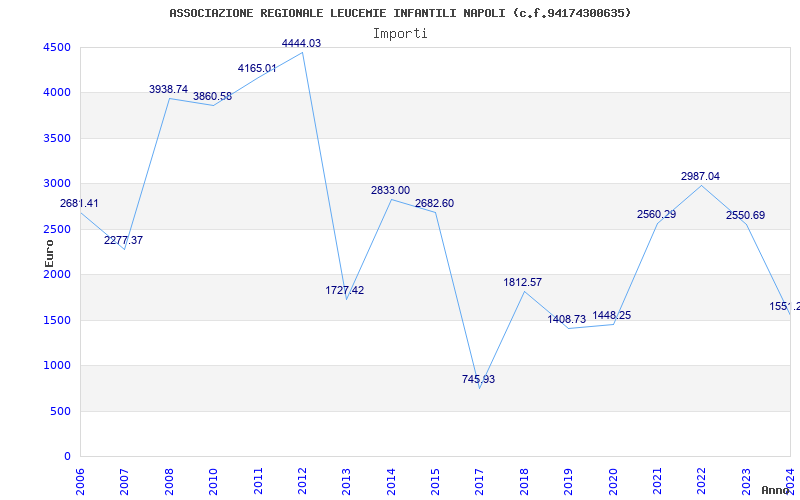Click the 3500 y-axis value
The width and height of the screenshot is (800, 500).
[x=57, y=138]
